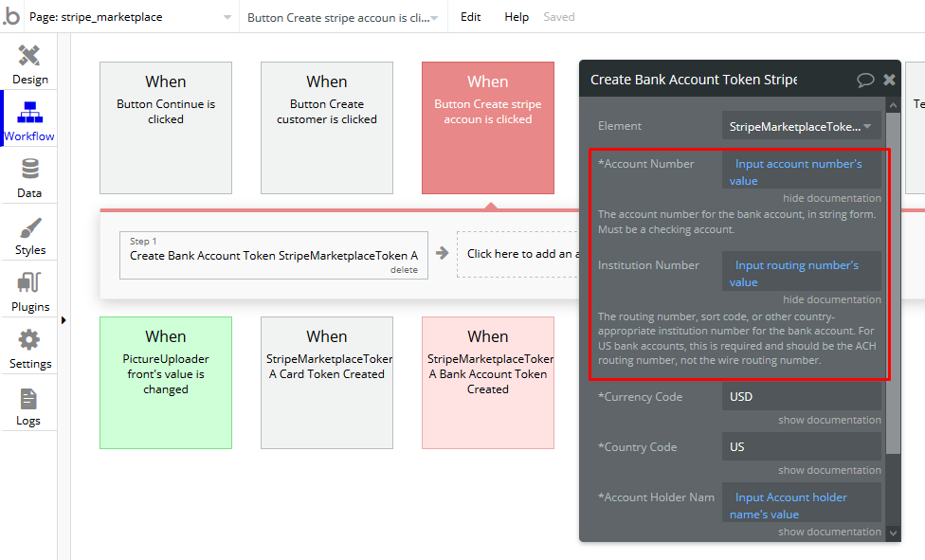Select the Button Create customer is clicked event
Viewport: 925px width, 560px height.
(x=327, y=128)
